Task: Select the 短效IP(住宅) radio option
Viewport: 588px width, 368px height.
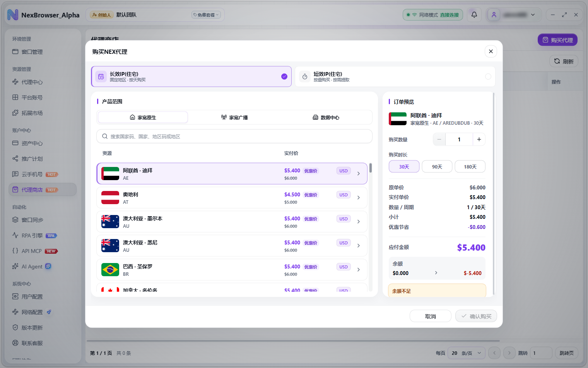Action: (488, 77)
